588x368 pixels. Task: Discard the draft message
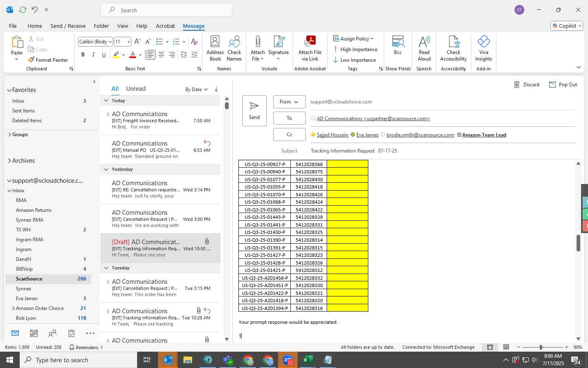click(527, 85)
